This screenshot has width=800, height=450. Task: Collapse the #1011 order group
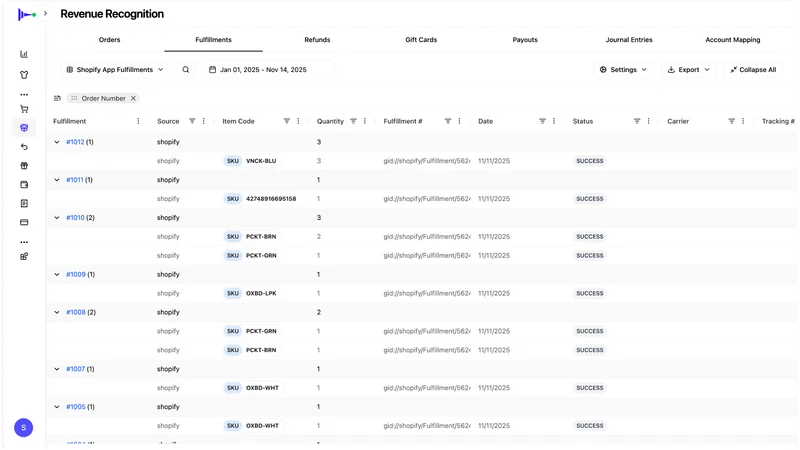(57, 180)
